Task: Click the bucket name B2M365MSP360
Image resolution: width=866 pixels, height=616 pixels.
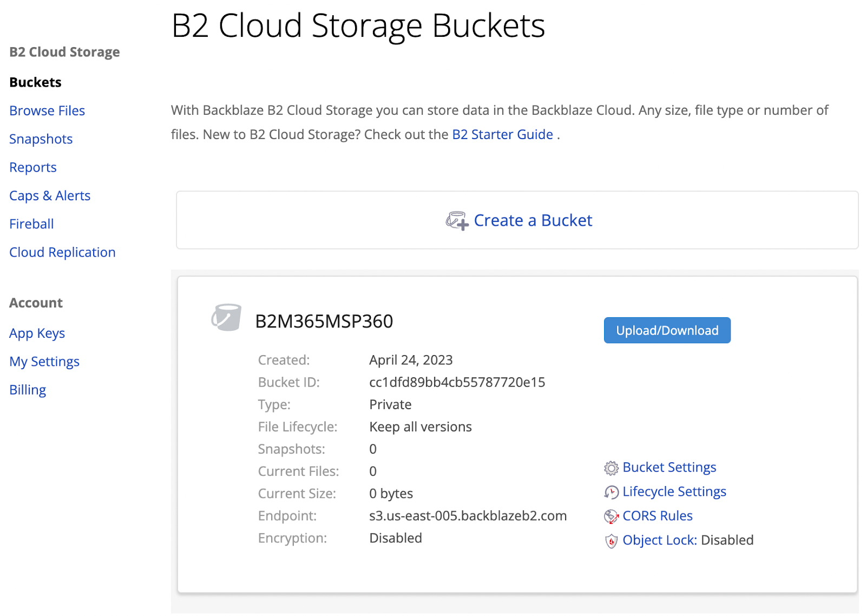Action: point(324,322)
